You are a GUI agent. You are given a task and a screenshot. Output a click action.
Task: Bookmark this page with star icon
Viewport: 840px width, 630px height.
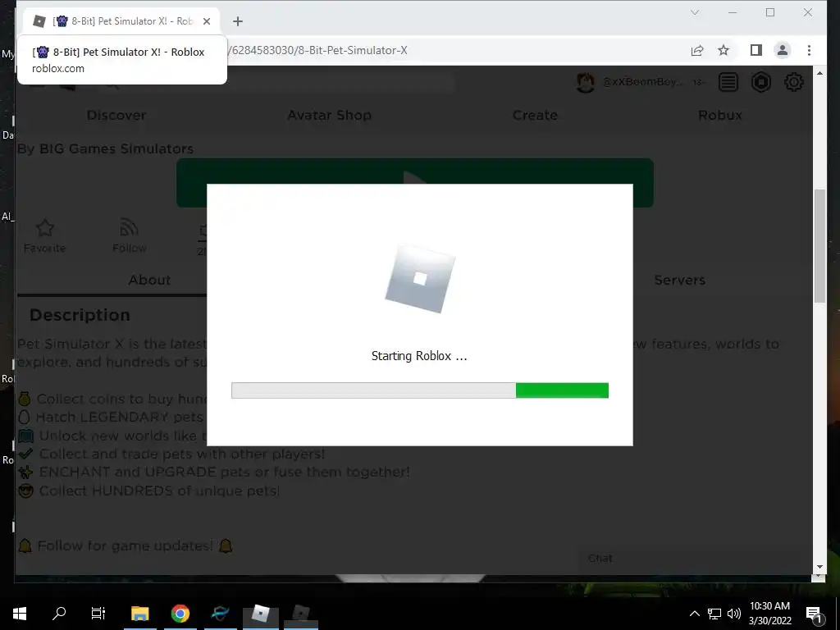(x=724, y=50)
